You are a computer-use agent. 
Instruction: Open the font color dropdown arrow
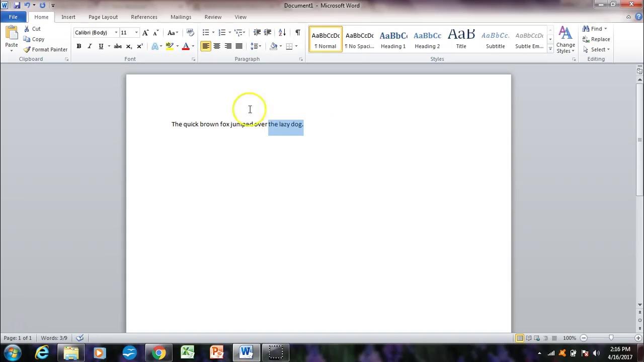(193, 46)
